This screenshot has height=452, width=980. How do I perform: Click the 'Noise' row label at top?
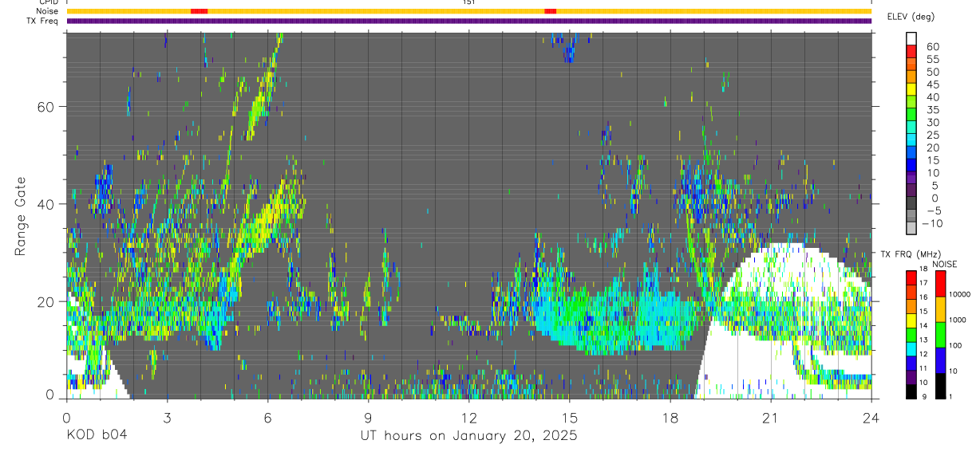[46, 11]
